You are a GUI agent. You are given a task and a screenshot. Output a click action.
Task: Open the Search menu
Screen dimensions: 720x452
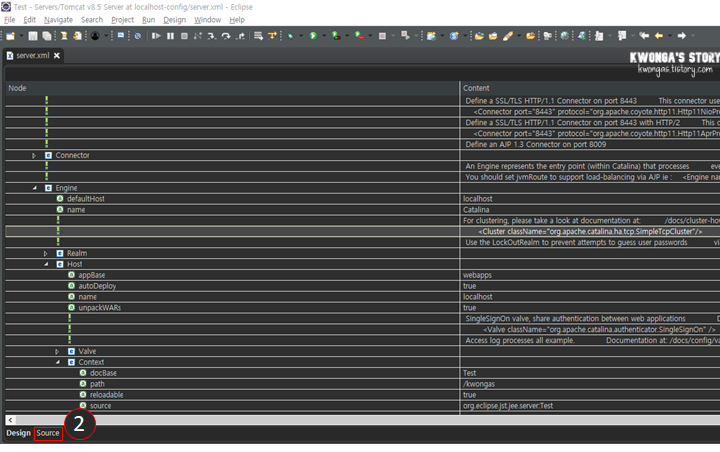click(x=92, y=20)
